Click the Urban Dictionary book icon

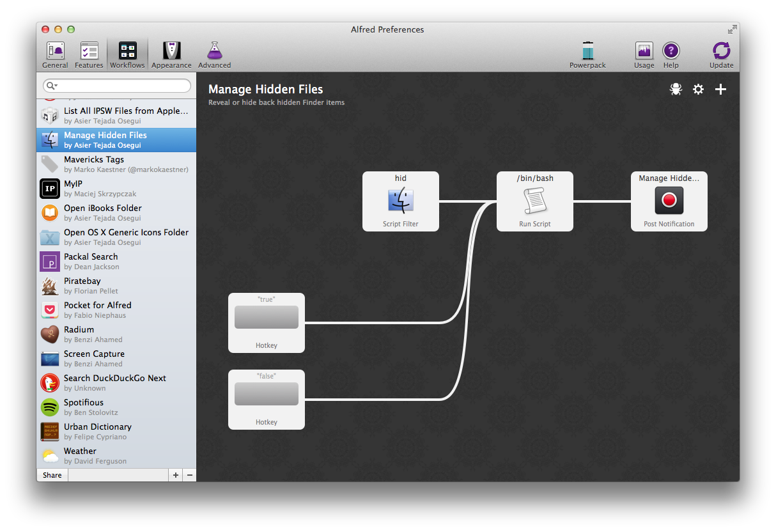pyautogui.click(x=50, y=432)
